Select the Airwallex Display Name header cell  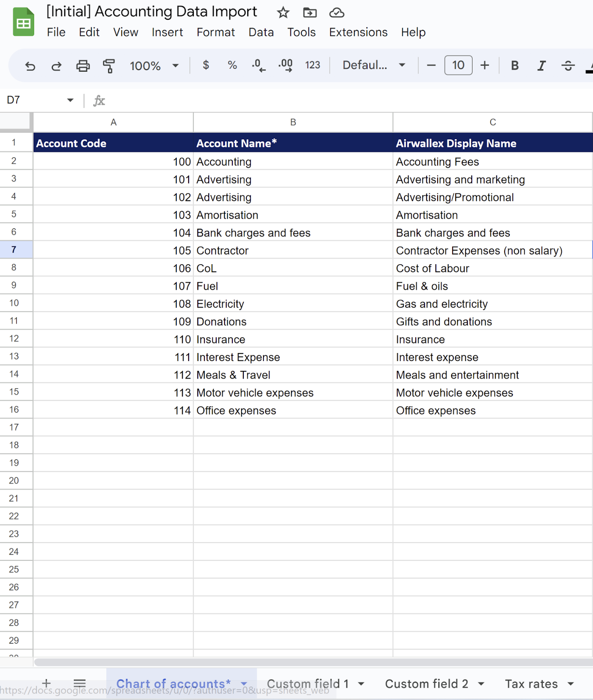pos(493,143)
